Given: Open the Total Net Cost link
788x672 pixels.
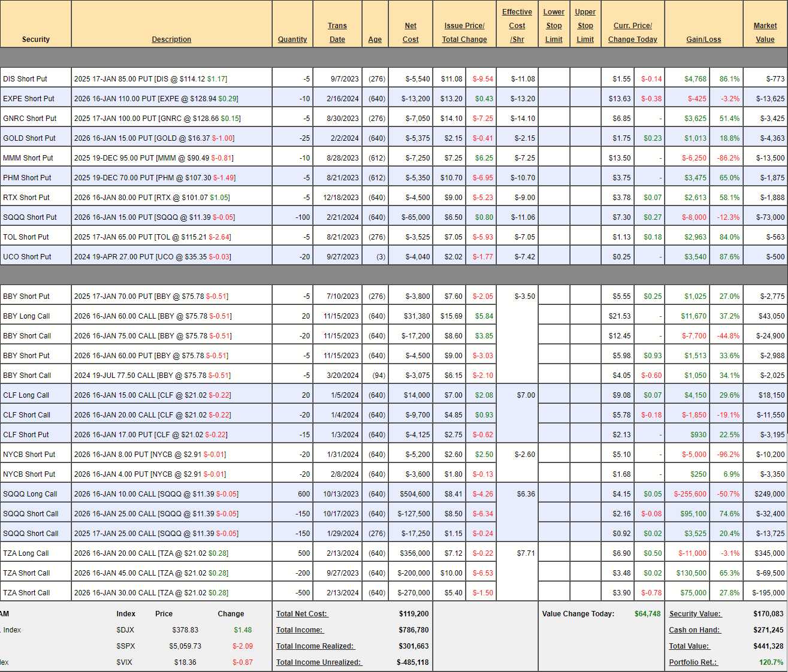Looking at the screenshot, I should pyautogui.click(x=302, y=614).
